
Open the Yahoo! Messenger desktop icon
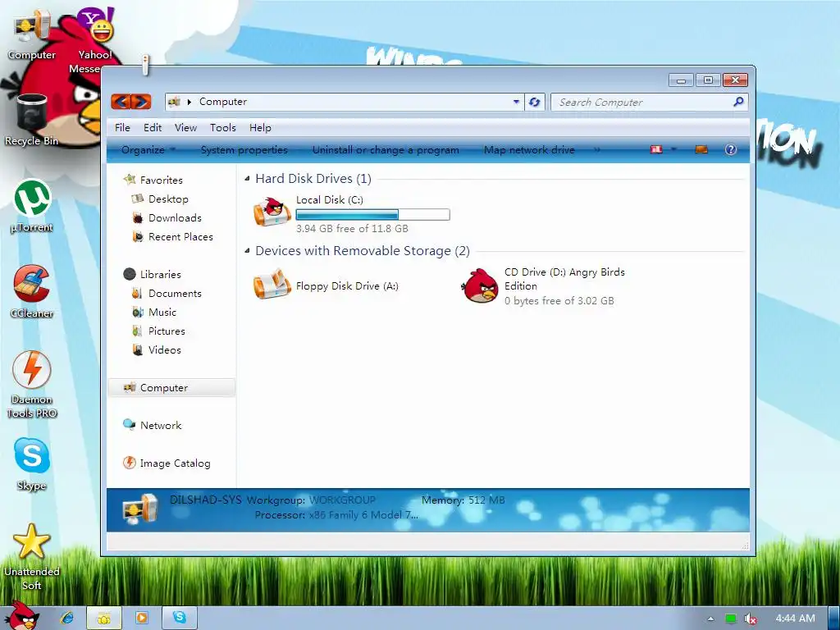[95, 40]
